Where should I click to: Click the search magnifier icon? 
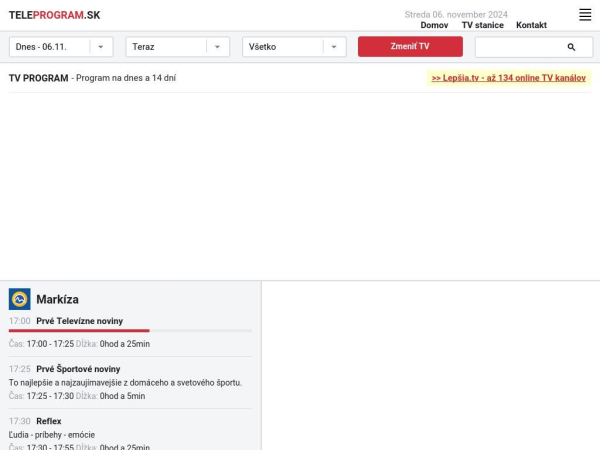pyautogui.click(x=571, y=47)
